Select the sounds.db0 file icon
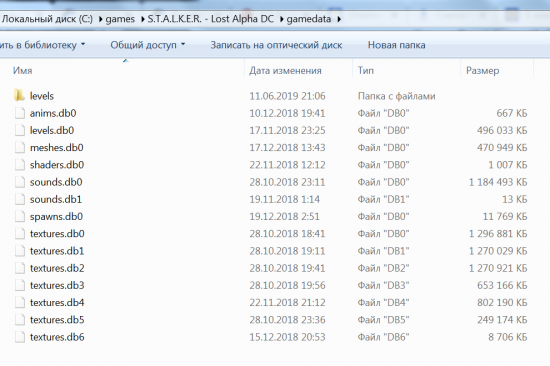Screen dimensions: 550x366 point(20,182)
